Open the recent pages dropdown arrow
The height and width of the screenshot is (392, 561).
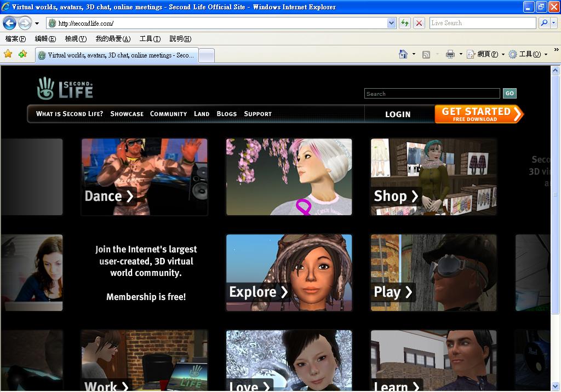pyautogui.click(x=37, y=24)
